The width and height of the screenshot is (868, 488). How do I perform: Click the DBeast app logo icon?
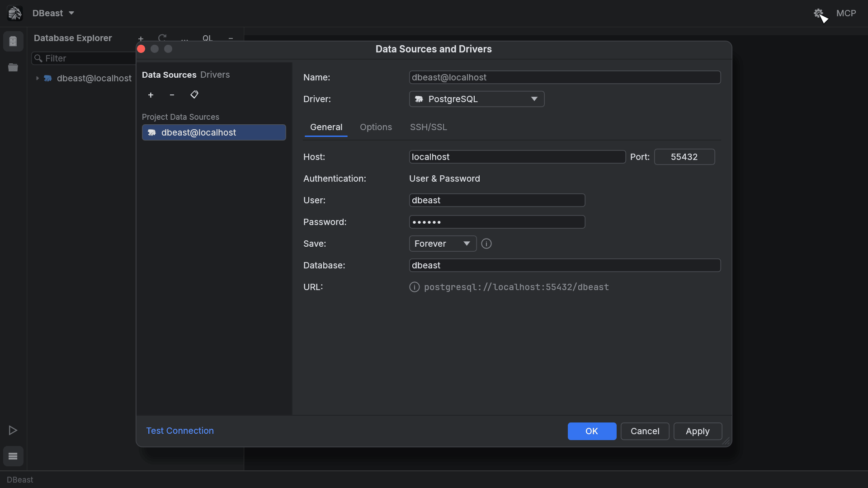point(15,13)
